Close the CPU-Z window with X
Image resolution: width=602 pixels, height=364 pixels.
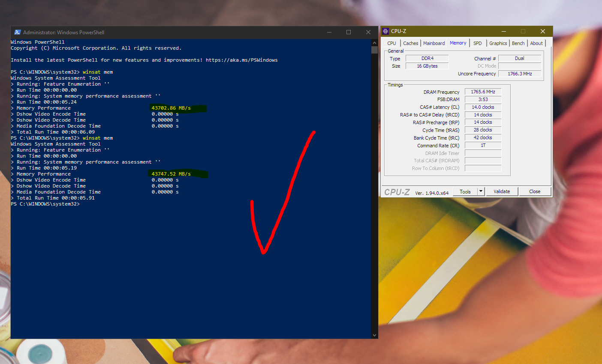click(543, 31)
